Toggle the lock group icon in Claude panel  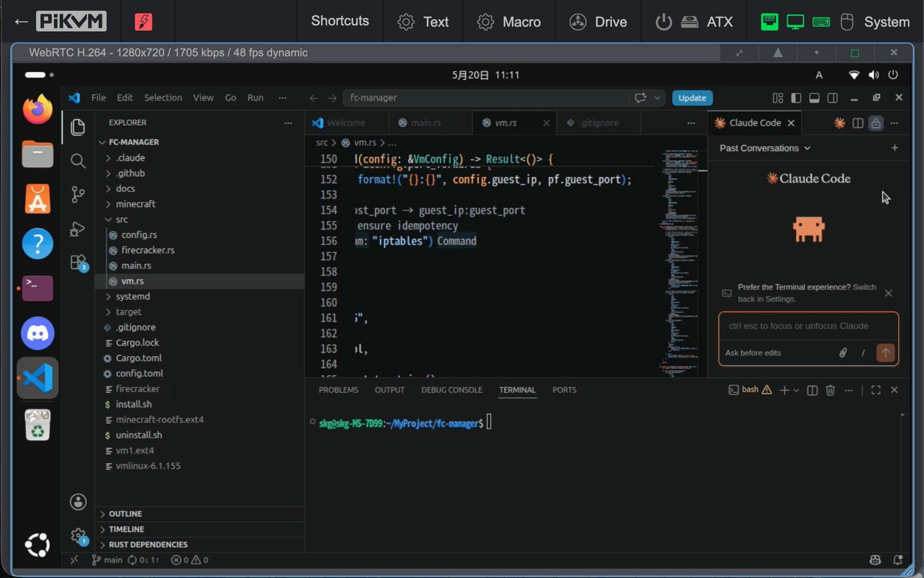pyautogui.click(x=876, y=123)
